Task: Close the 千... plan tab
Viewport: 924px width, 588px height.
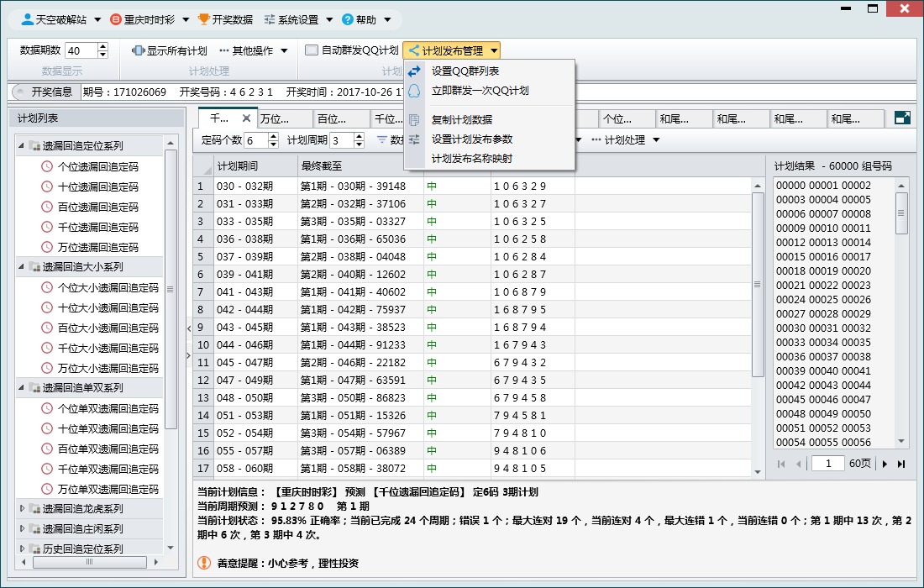Action: coord(246,117)
